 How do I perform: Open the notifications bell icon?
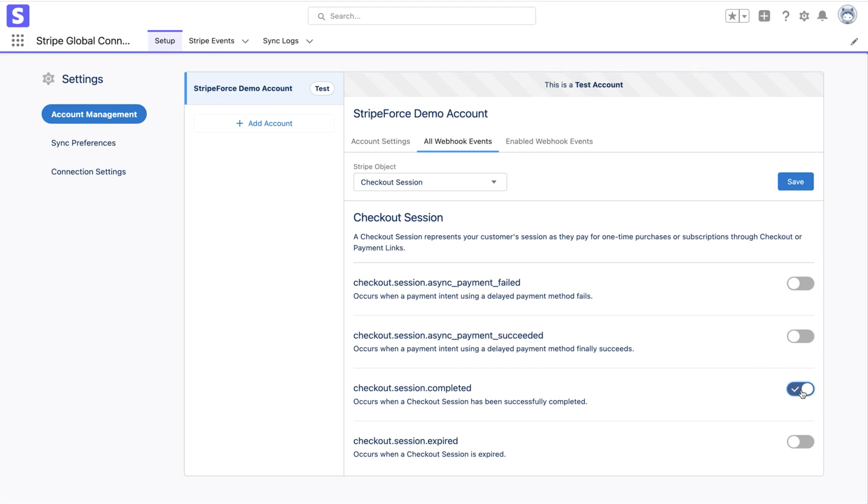[822, 16]
